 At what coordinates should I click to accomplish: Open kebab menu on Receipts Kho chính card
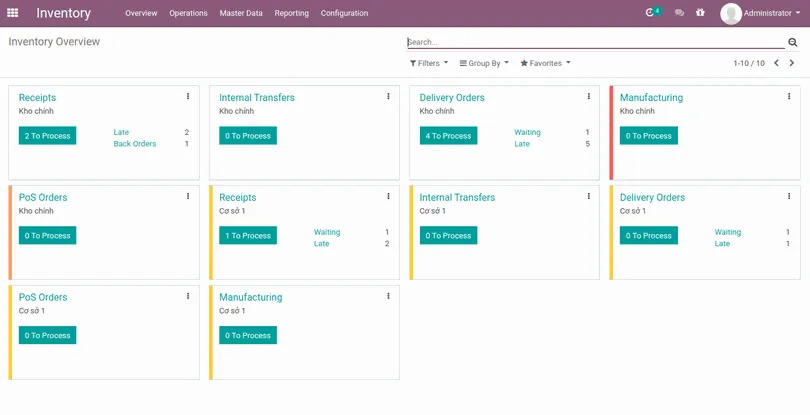pos(188,96)
